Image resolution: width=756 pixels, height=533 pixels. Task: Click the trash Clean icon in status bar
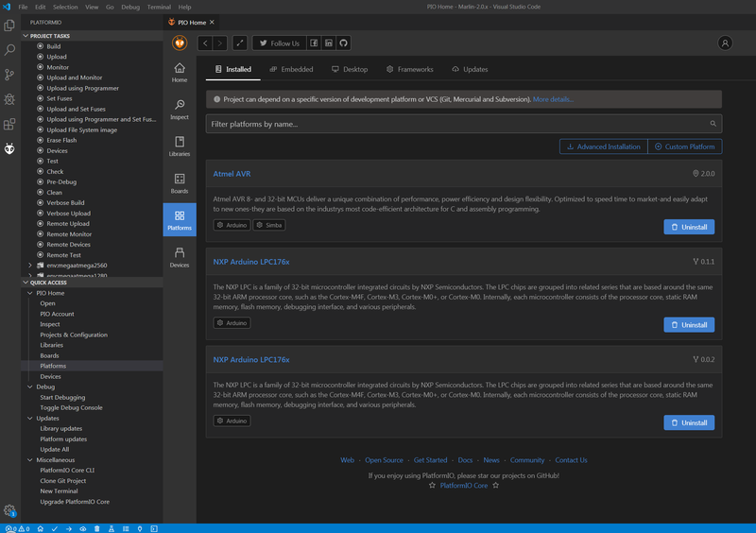(x=96, y=528)
